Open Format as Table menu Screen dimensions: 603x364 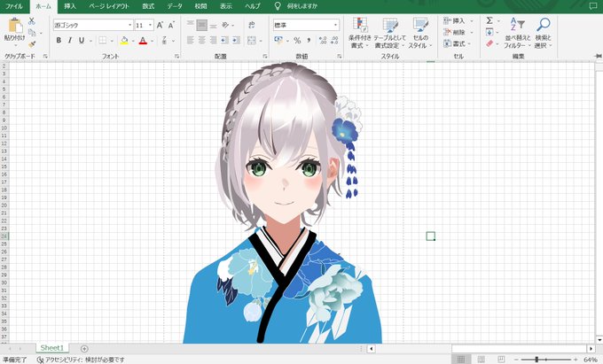(390, 33)
